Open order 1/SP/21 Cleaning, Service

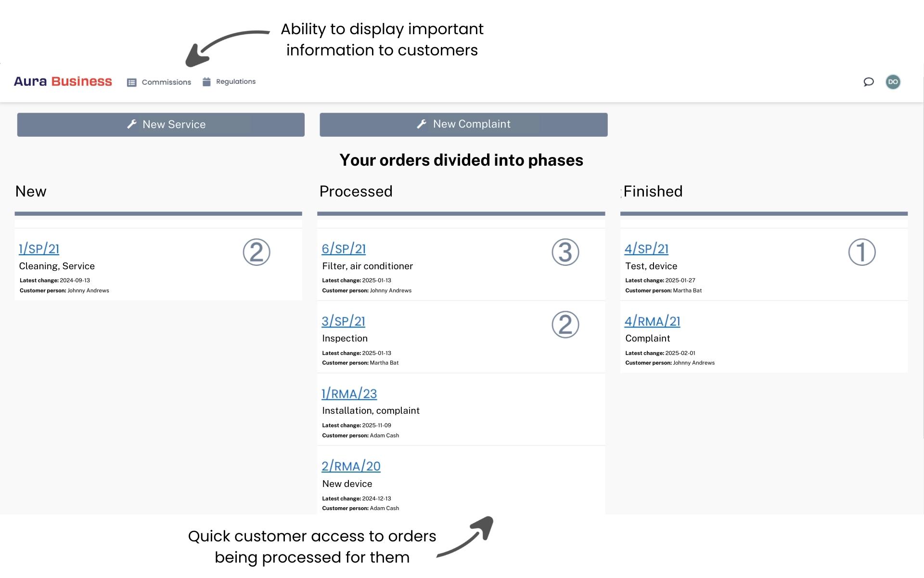(38, 249)
